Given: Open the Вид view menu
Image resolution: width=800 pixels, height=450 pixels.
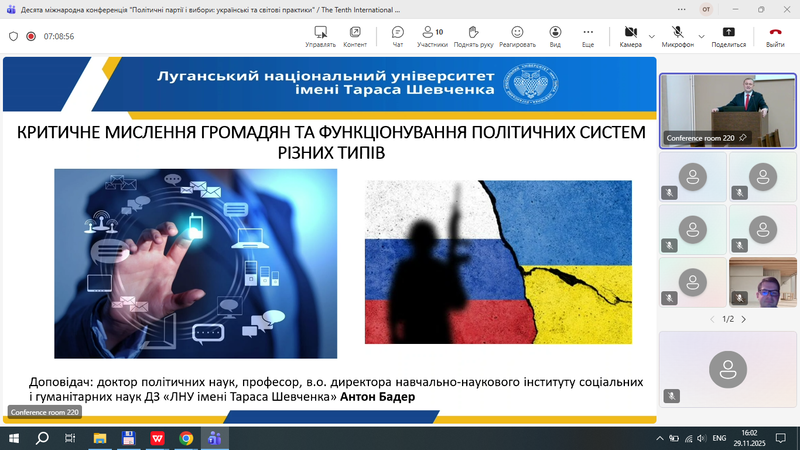Looking at the screenshot, I should tap(555, 36).
